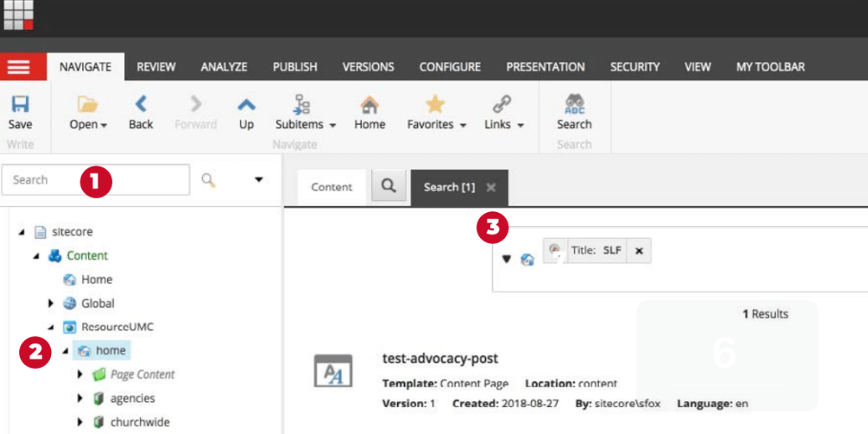Switch to the NAVIGATE ribbon tab

pos(85,67)
